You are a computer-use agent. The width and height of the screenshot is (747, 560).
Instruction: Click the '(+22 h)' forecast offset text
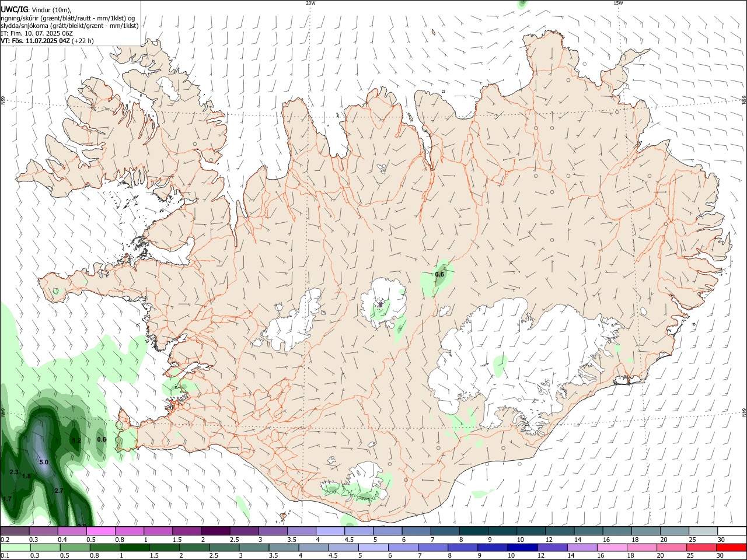tap(83, 41)
